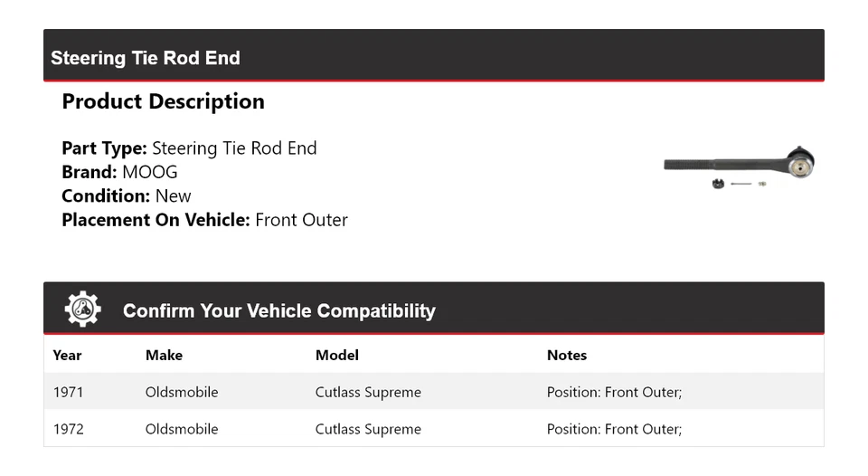Select the Product Description heading
This screenshot has height=476, width=868.
[x=163, y=101]
